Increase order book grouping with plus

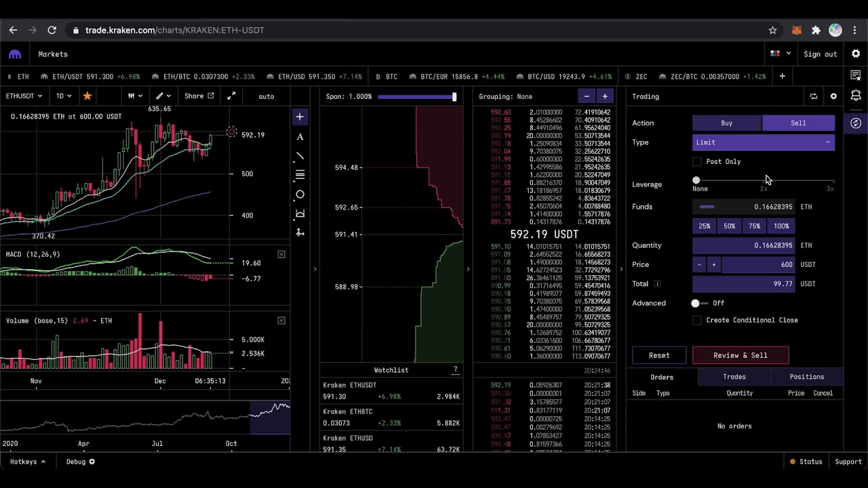pyautogui.click(x=605, y=96)
